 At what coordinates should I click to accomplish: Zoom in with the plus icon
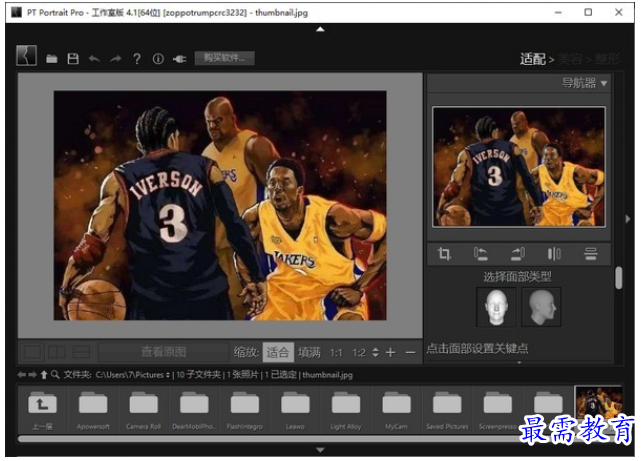pyautogui.click(x=390, y=352)
